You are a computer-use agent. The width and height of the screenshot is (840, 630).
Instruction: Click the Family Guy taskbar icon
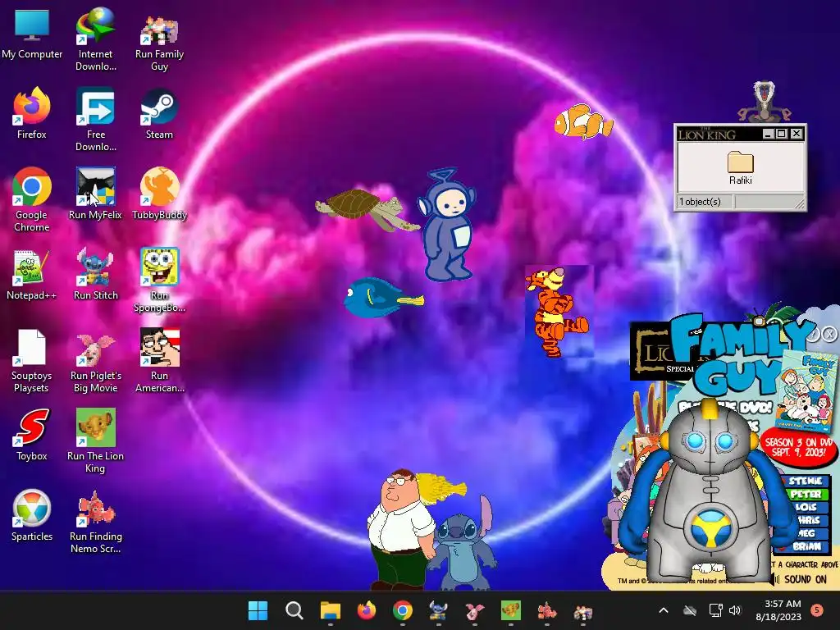(x=583, y=610)
